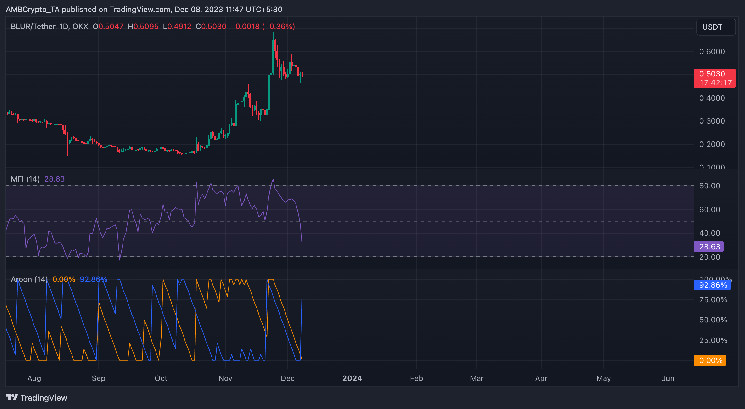The image size is (745, 409).
Task: Click the 40.00 MFI scale label
Action: tap(710, 233)
